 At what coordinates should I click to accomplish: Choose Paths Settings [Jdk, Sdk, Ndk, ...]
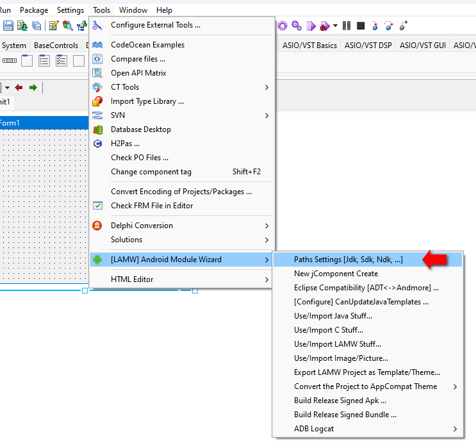368,260
